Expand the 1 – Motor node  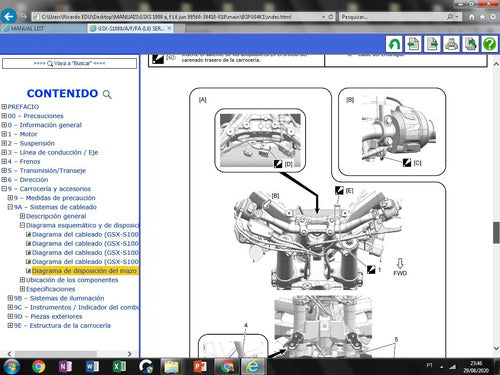4,134
